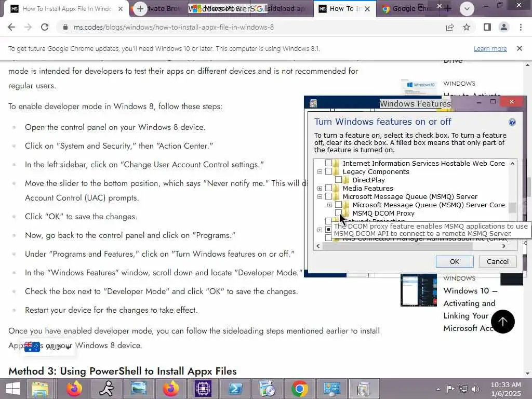Open the tab search down-arrow button
Image resolution: width=532 pixels, height=399 pixels.
pyautogui.click(x=467, y=9)
